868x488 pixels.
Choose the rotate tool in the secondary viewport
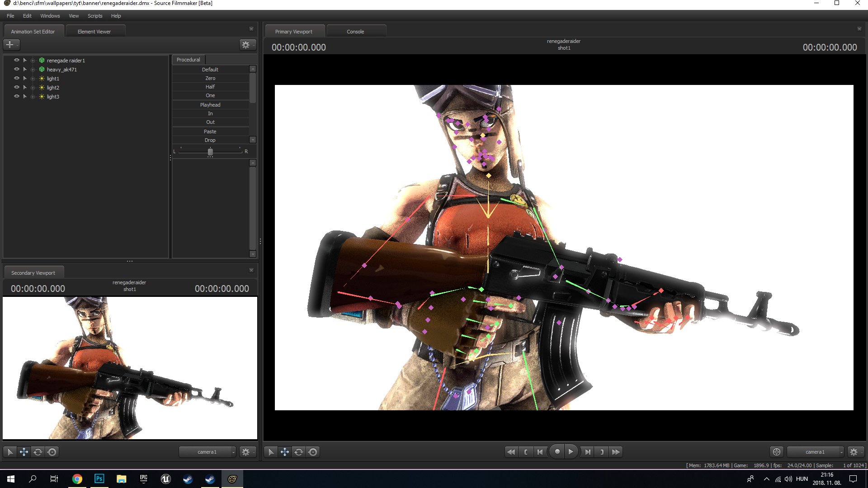click(x=38, y=452)
